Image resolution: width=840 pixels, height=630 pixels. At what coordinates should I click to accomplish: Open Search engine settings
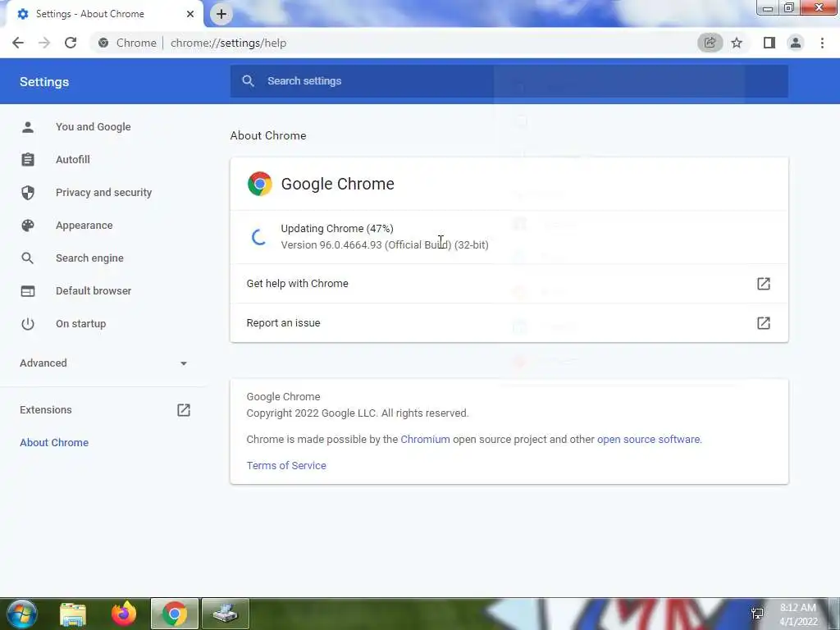pyautogui.click(x=89, y=258)
